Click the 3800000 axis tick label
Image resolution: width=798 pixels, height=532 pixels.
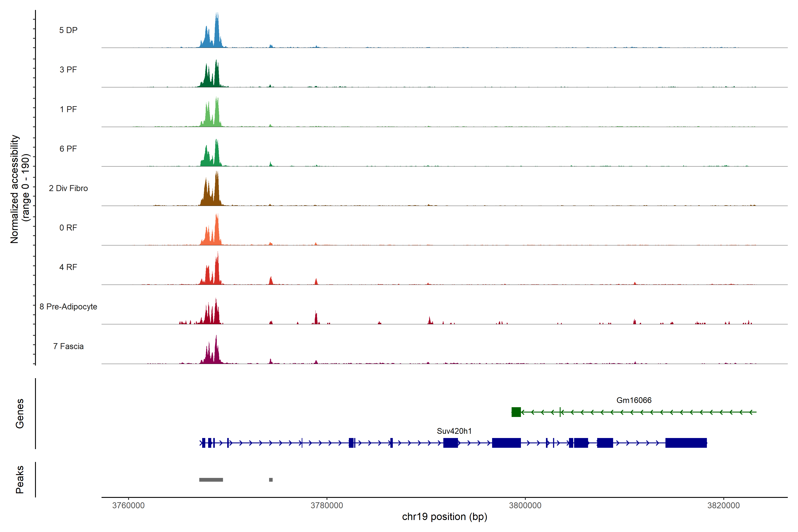click(525, 505)
